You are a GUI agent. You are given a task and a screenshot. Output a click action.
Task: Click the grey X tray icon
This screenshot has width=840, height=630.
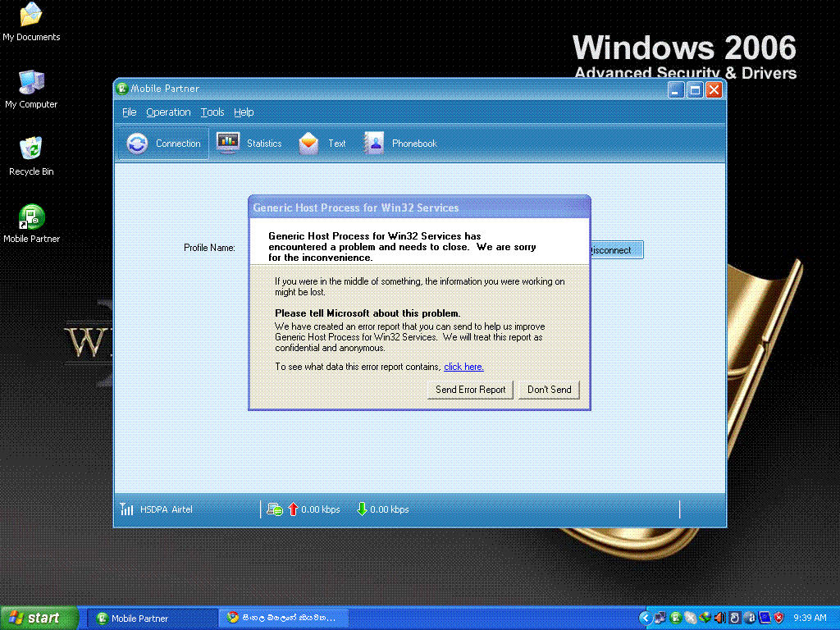point(690,618)
